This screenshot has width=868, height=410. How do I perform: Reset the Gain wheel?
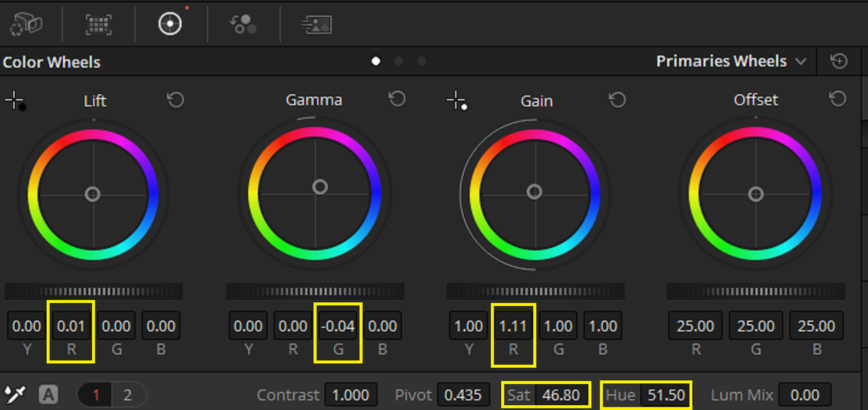point(617,100)
